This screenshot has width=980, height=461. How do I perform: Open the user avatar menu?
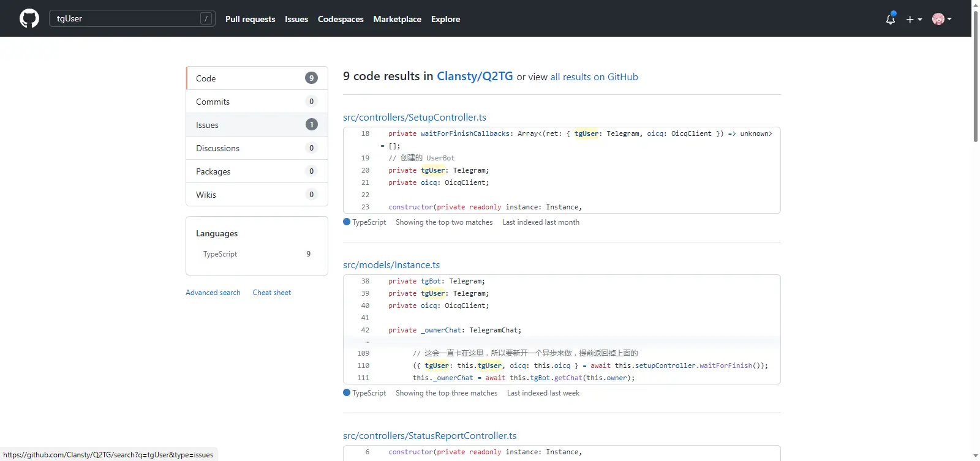(941, 19)
